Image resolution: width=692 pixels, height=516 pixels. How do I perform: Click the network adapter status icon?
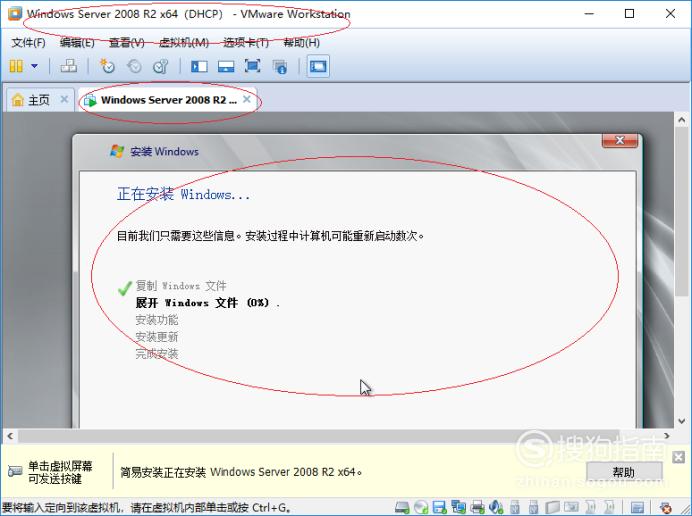458,507
